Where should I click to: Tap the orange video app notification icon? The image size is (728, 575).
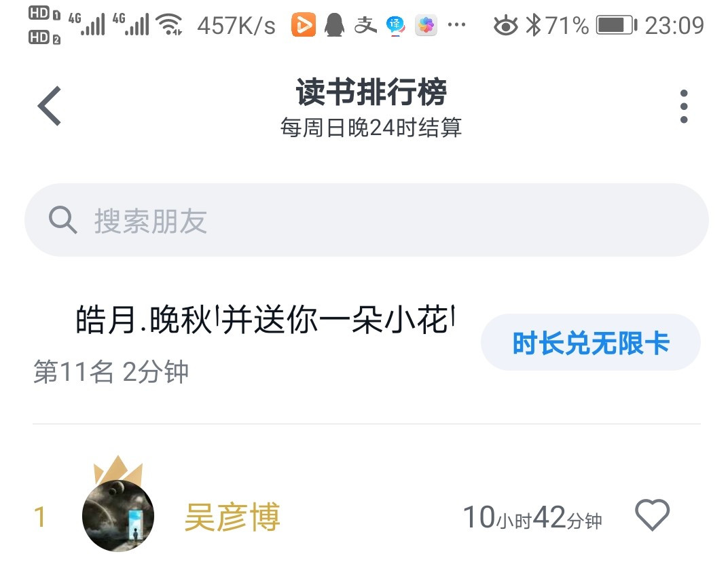303,25
